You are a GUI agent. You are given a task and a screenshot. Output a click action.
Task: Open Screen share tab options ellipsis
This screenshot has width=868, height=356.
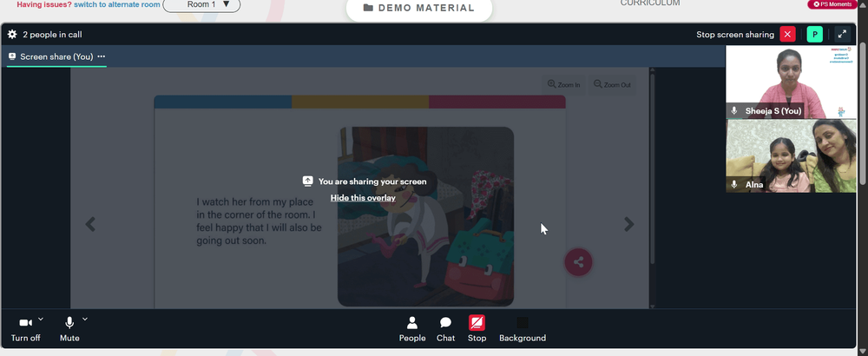pyautogui.click(x=102, y=56)
